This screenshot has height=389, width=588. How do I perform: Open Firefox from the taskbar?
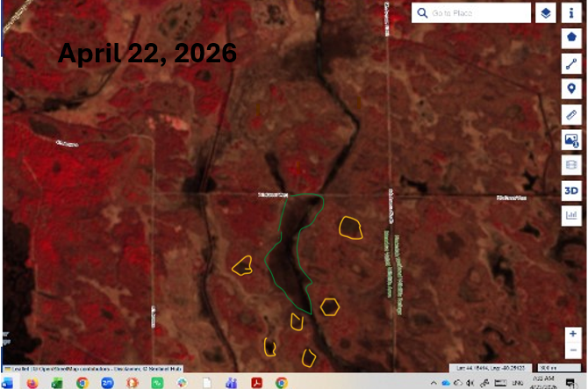[32, 383]
